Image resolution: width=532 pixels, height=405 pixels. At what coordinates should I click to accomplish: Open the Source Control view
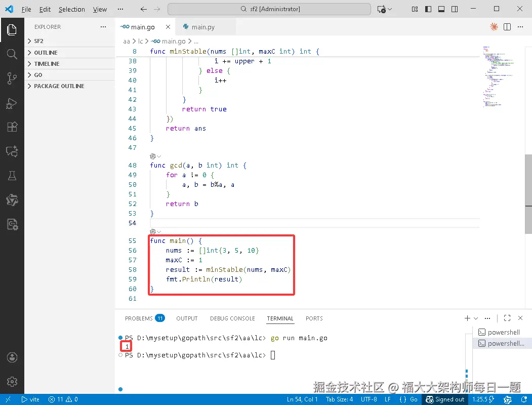pyautogui.click(x=12, y=78)
